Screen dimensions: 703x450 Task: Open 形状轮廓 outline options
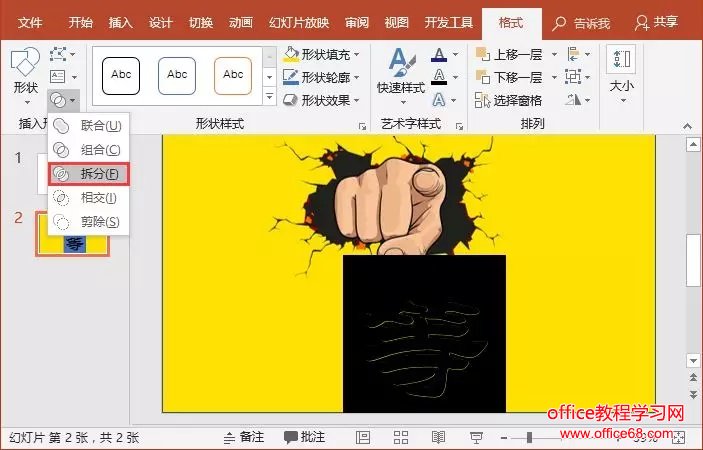click(x=321, y=77)
